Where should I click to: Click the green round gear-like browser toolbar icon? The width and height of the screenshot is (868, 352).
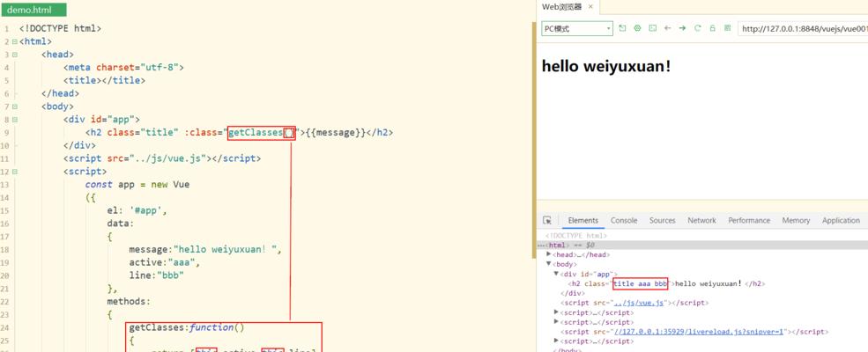[637, 28]
